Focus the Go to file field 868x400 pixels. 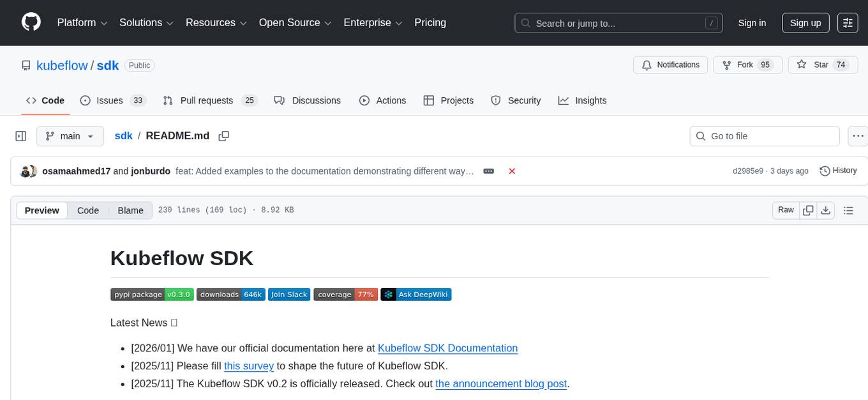point(764,135)
